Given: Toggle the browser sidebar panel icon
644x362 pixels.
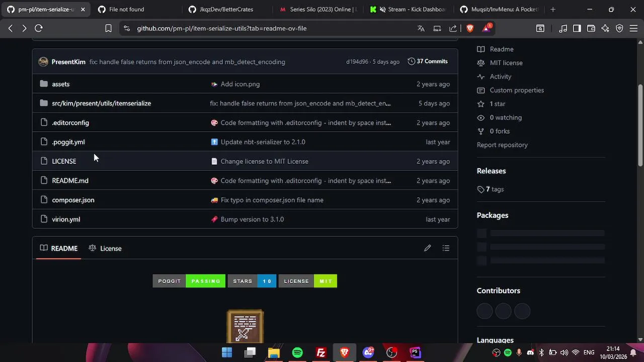Looking at the screenshot, I should pos(577,28).
